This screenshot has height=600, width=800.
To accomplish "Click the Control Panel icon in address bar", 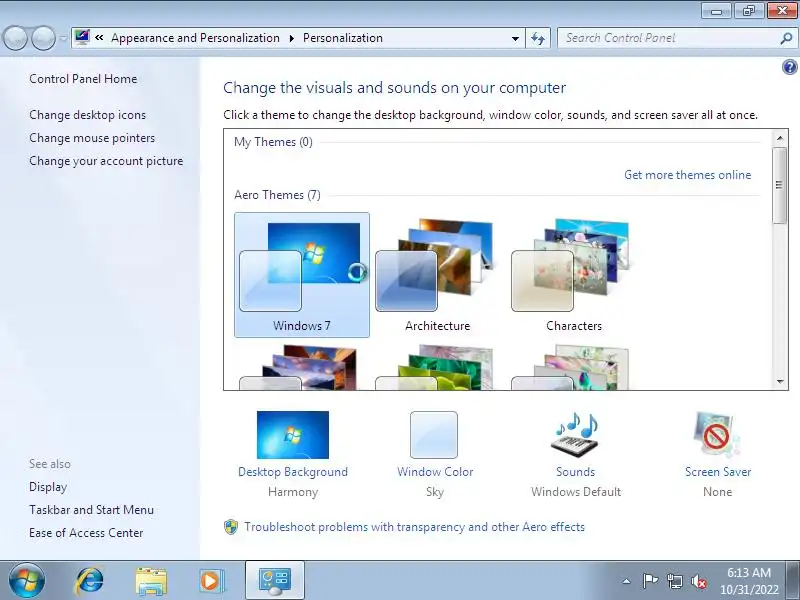I will pyautogui.click(x=82, y=37).
